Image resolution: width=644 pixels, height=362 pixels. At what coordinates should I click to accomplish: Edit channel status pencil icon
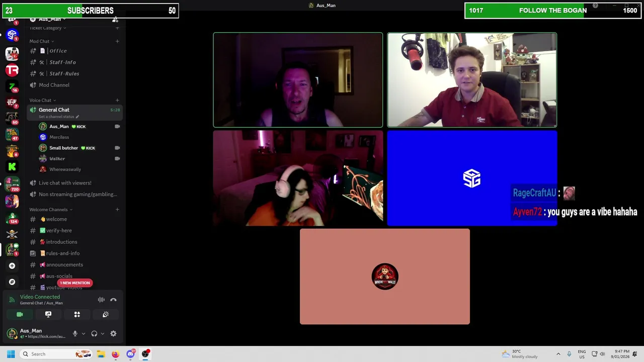coord(77,117)
